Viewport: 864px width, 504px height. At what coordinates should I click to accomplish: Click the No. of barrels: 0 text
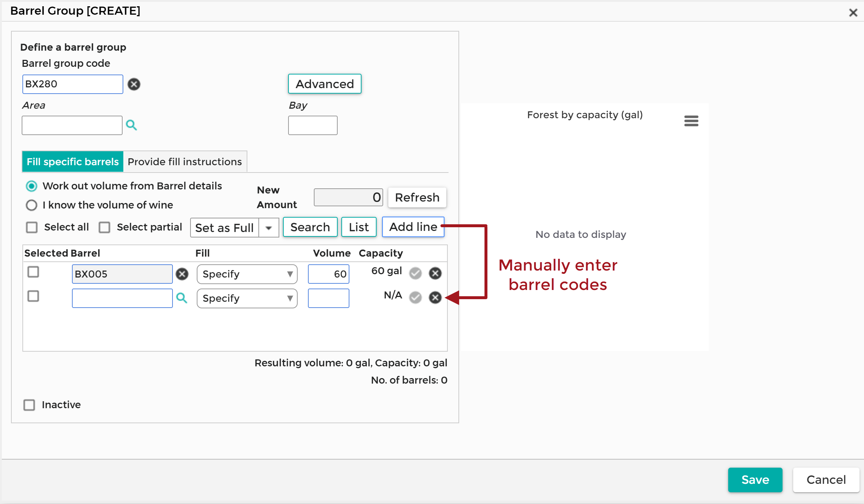(409, 380)
